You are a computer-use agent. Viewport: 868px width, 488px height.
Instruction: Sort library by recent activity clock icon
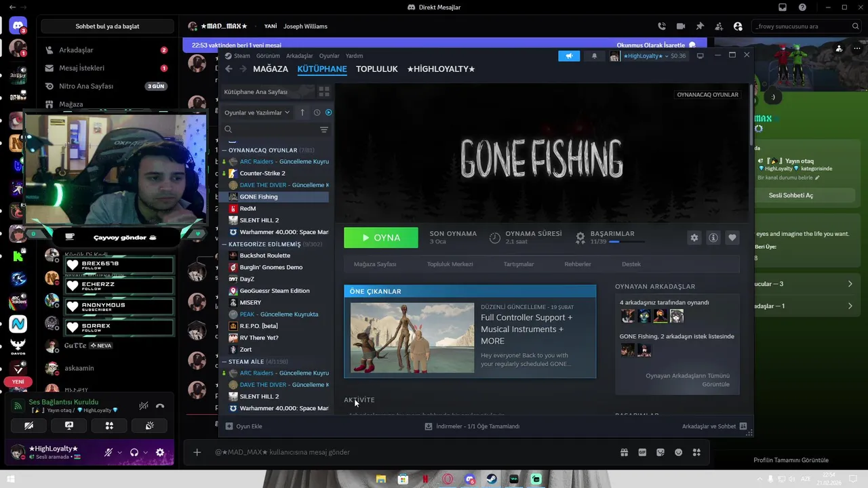pos(317,113)
